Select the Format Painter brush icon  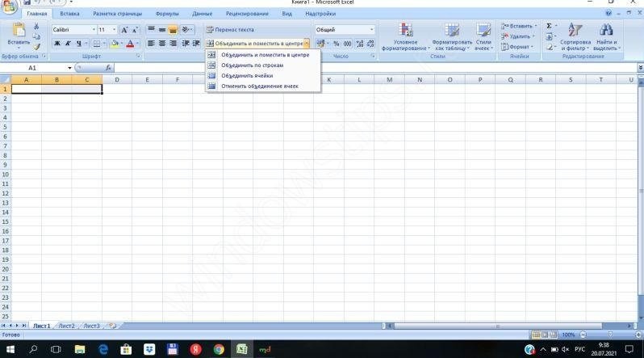point(36,47)
